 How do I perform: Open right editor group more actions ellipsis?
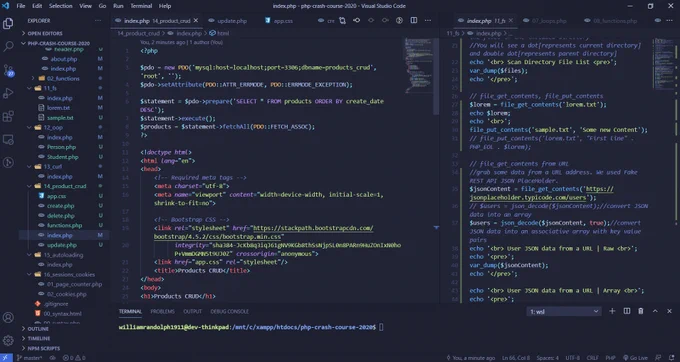(x=670, y=20)
